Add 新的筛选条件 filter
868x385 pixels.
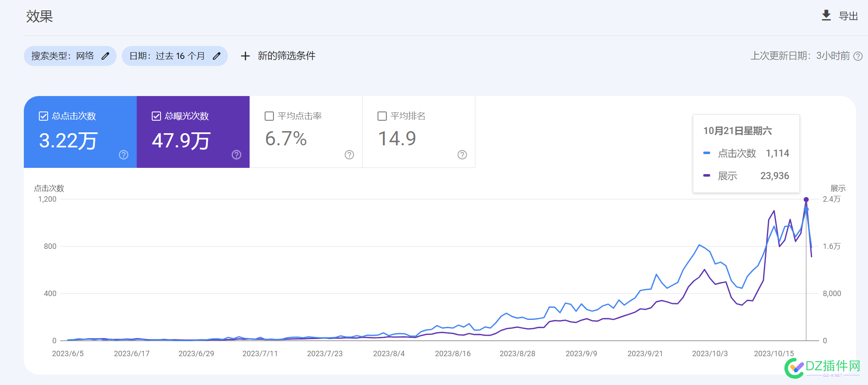click(x=286, y=56)
